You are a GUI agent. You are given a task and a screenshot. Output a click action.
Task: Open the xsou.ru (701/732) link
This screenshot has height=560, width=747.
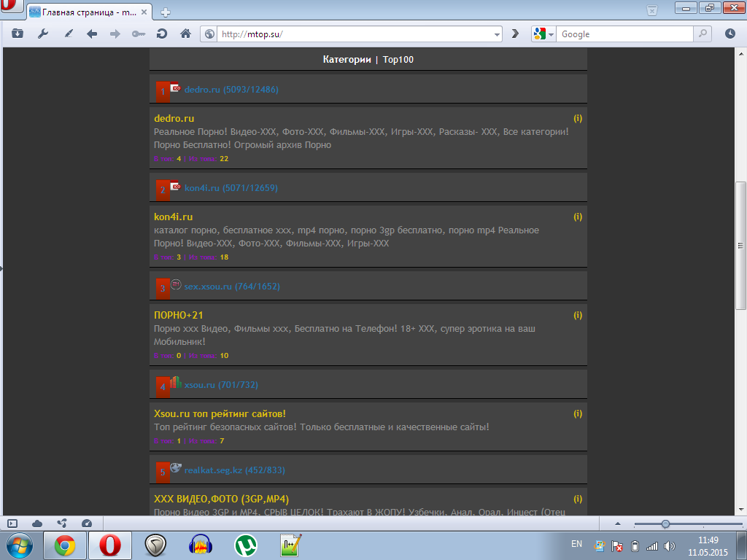[221, 385]
